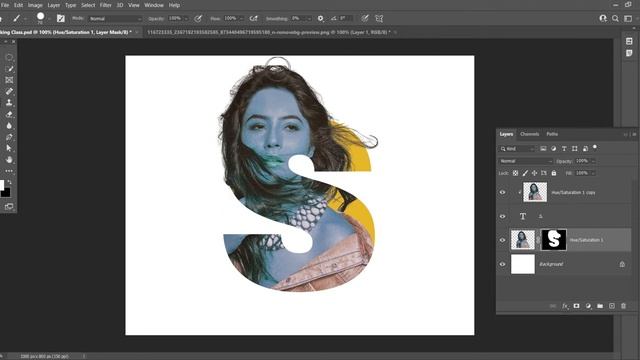This screenshot has height=360, width=640.
Task: Open the Flow slider dropdown arrow
Action: (242, 19)
